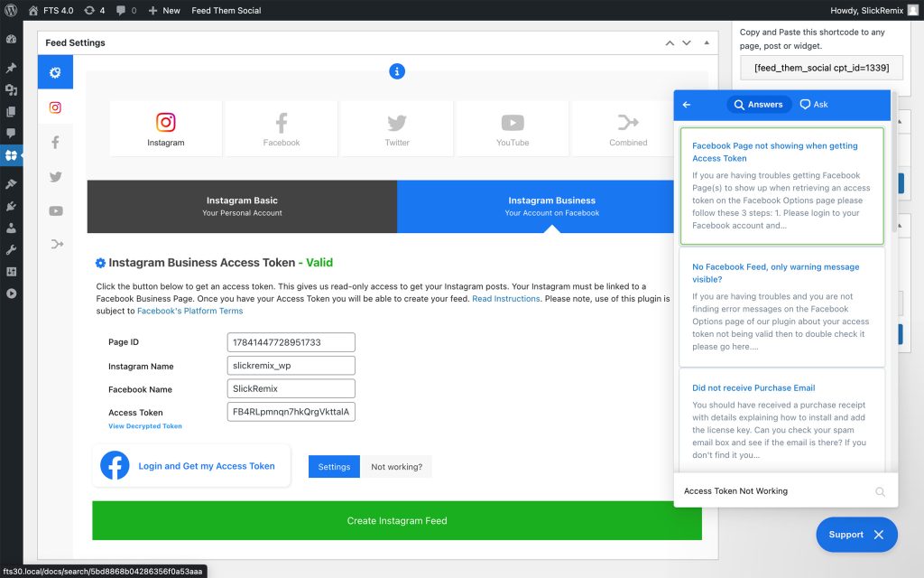The height and width of the screenshot is (578, 924).
Task: Choose the Instagram feed type card
Action: [166, 128]
